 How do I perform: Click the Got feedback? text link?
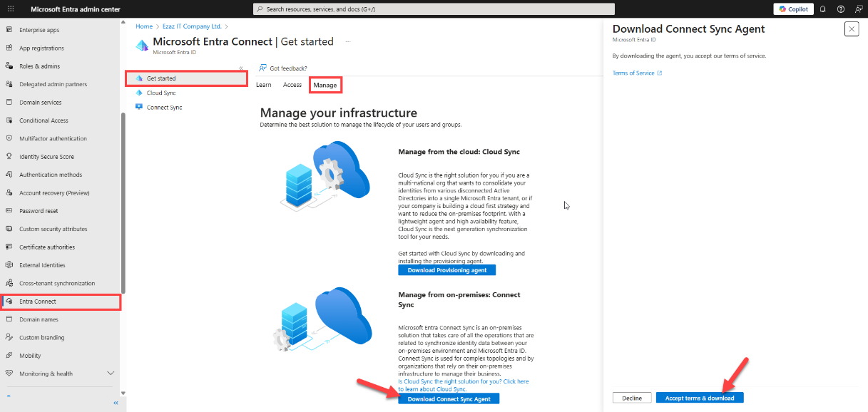(x=288, y=68)
